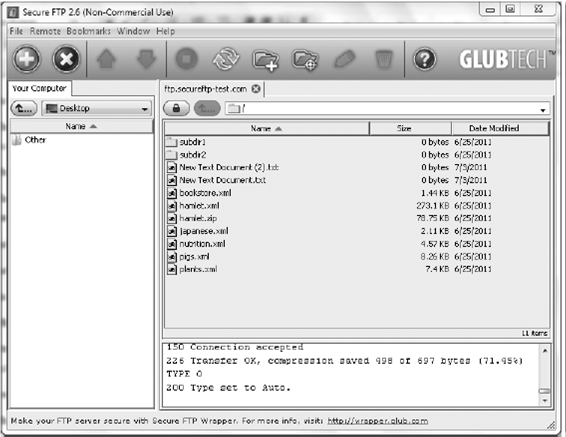
Task: Click the Other folder icon
Action: (x=17, y=140)
